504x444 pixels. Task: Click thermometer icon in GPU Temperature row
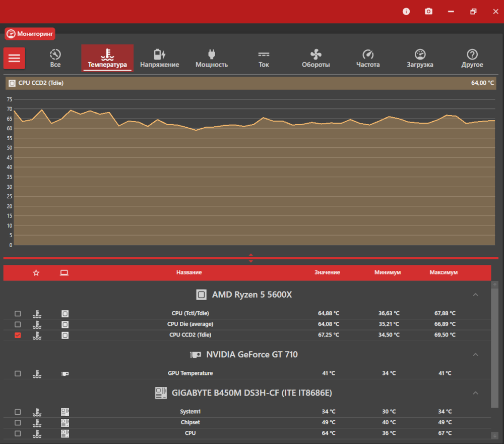tap(37, 373)
